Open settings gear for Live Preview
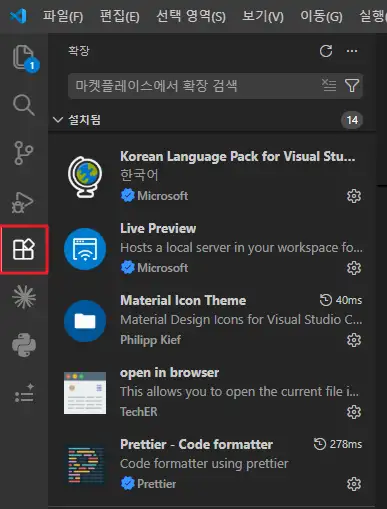 [354, 268]
